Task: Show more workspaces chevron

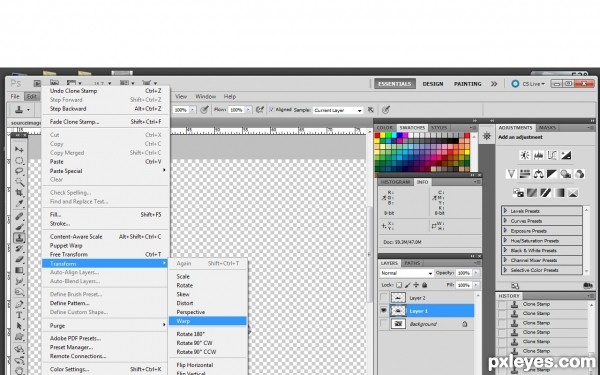Action: click(x=494, y=84)
